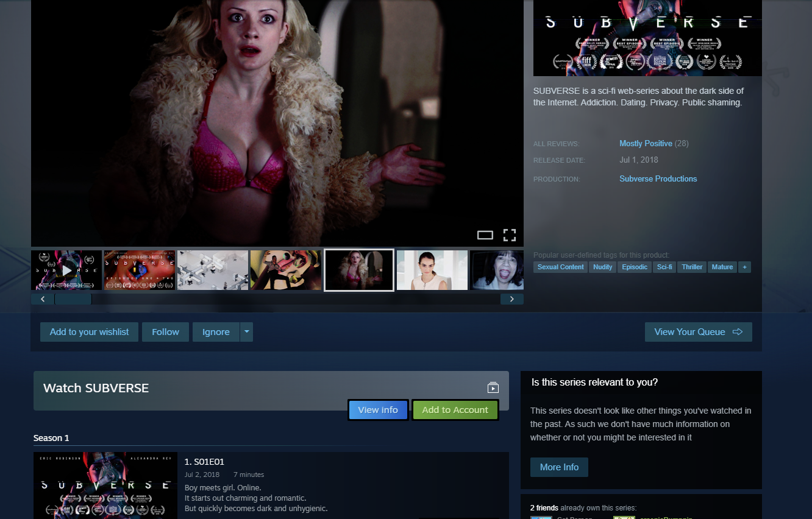Click the plus icon to add tags

[x=744, y=267]
